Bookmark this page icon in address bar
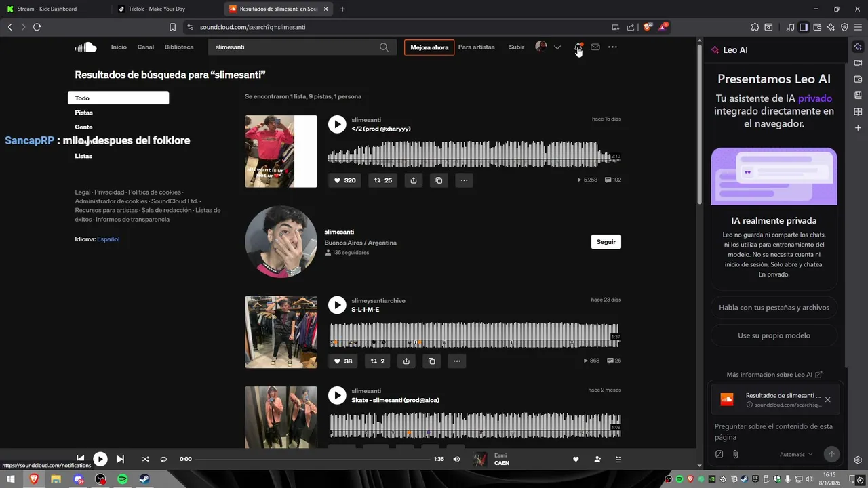This screenshot has height=488, width=868. coord(172,27)
